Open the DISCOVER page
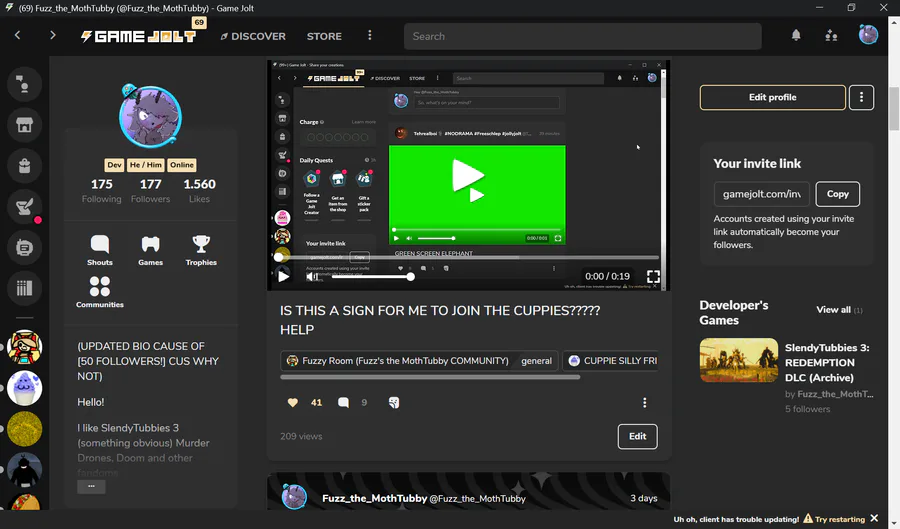 point(253,36)
